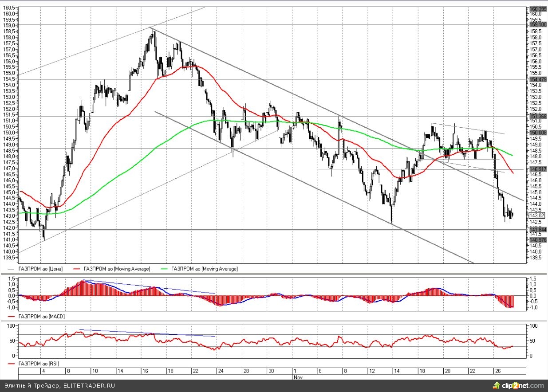Click the Nov month label on time axis

297,376
